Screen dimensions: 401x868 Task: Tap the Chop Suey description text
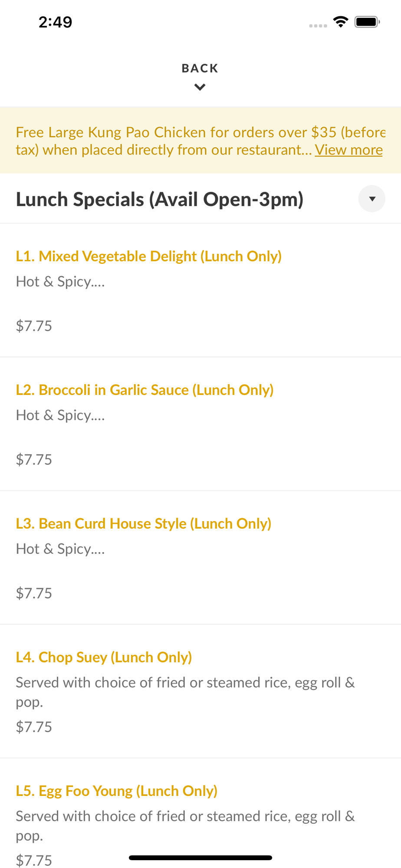(185, 692)
